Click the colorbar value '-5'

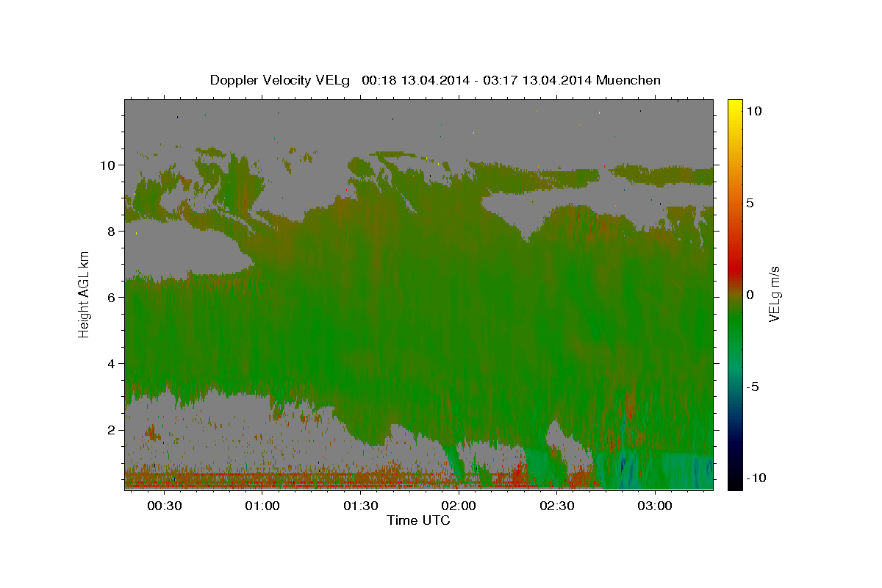tap(753, 387)
